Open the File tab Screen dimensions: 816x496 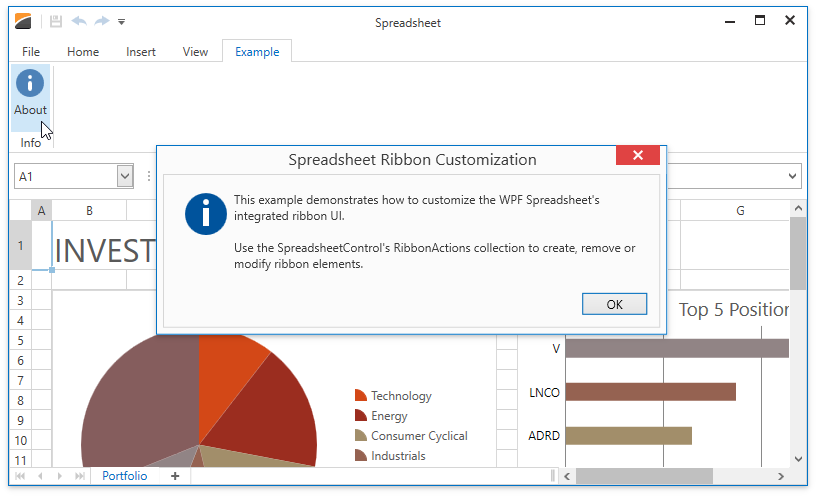coord(31,52)
